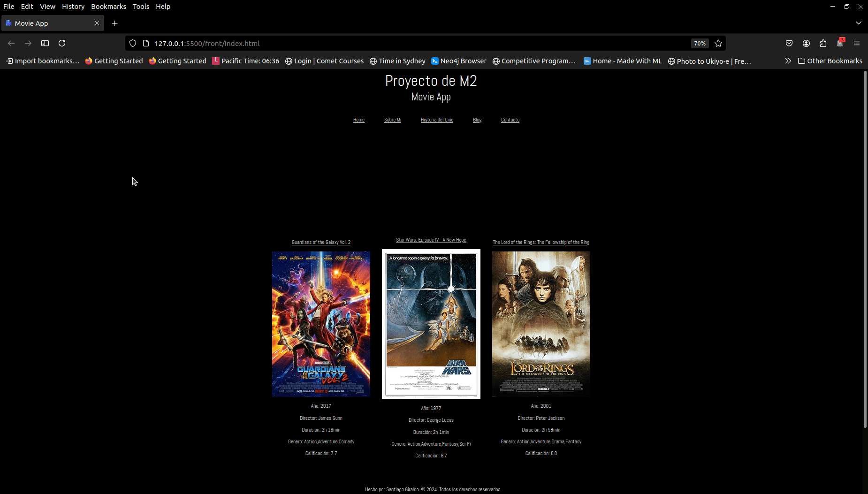The image size is (868, 494).
Task: Open the Neo4j Browser bookmark
Action: (458, 61)
